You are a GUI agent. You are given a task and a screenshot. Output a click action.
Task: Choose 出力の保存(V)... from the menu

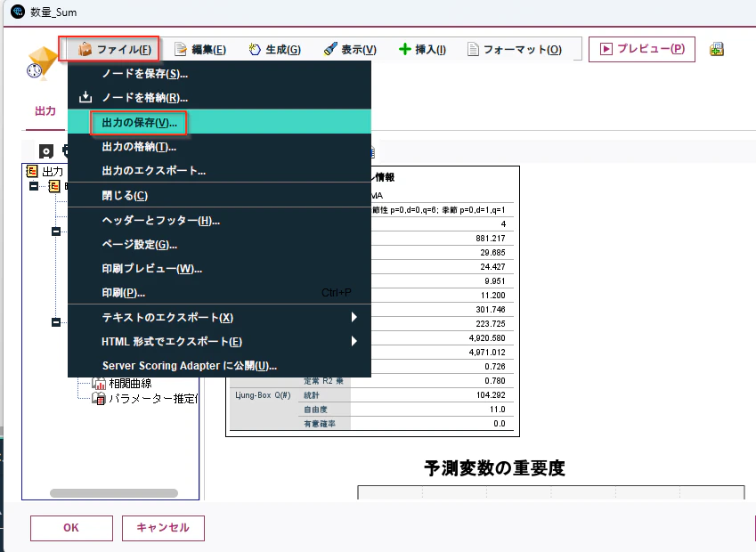[x=219, y=123]
